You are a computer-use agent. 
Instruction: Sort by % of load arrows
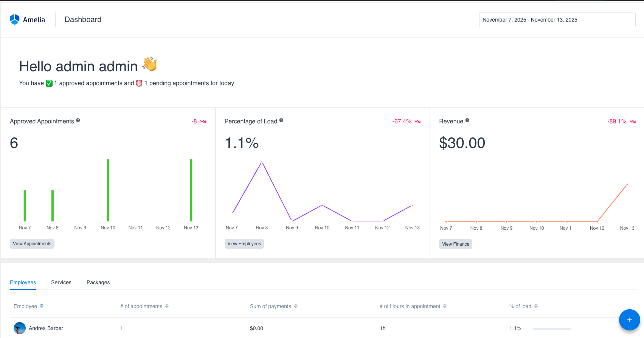[x=536, y=306]
